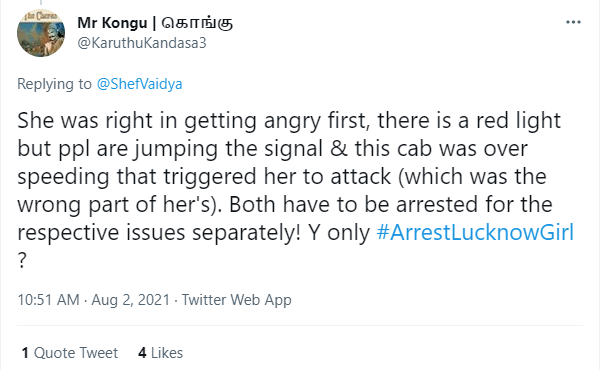Viewport: 613px width, 370px height.
Task: View the Quote Tweet list
Action: tap(70, 353)
